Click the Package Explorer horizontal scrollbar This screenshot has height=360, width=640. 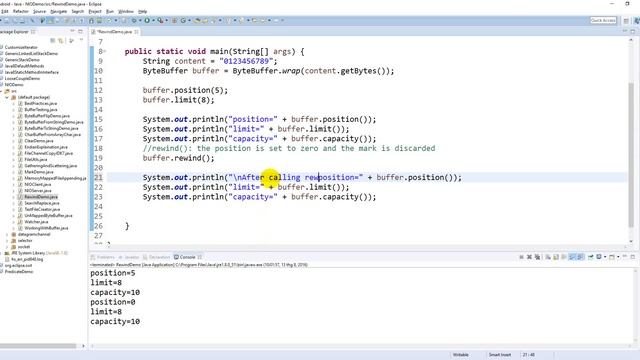38,346
